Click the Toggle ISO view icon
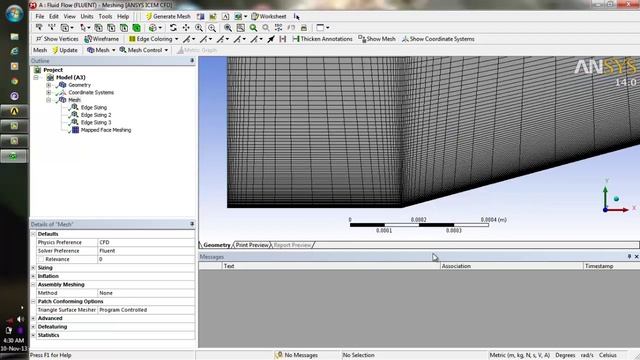The width and height of the screenshot is (640, 360). pyautogui.click(x=278, y=28)
